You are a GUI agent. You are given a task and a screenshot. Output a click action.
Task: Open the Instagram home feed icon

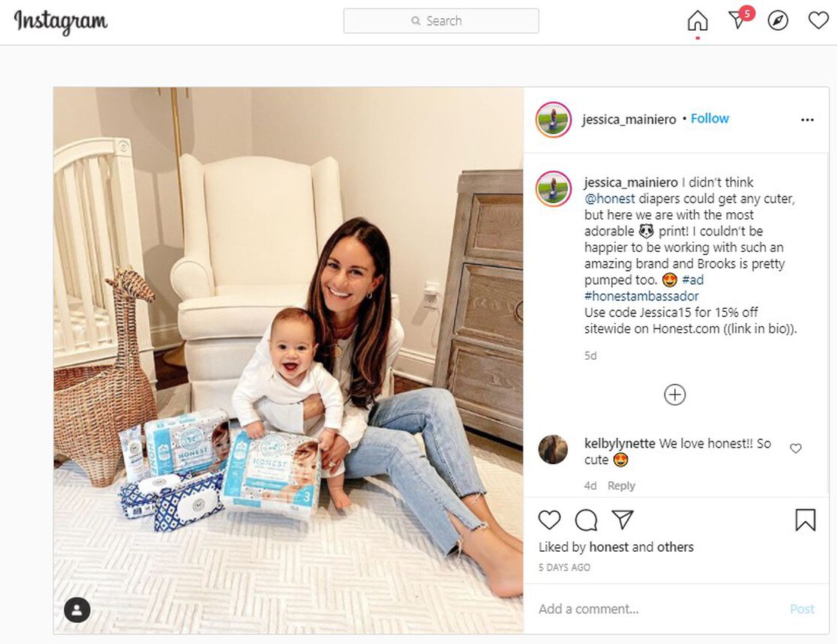click(697, 21)
